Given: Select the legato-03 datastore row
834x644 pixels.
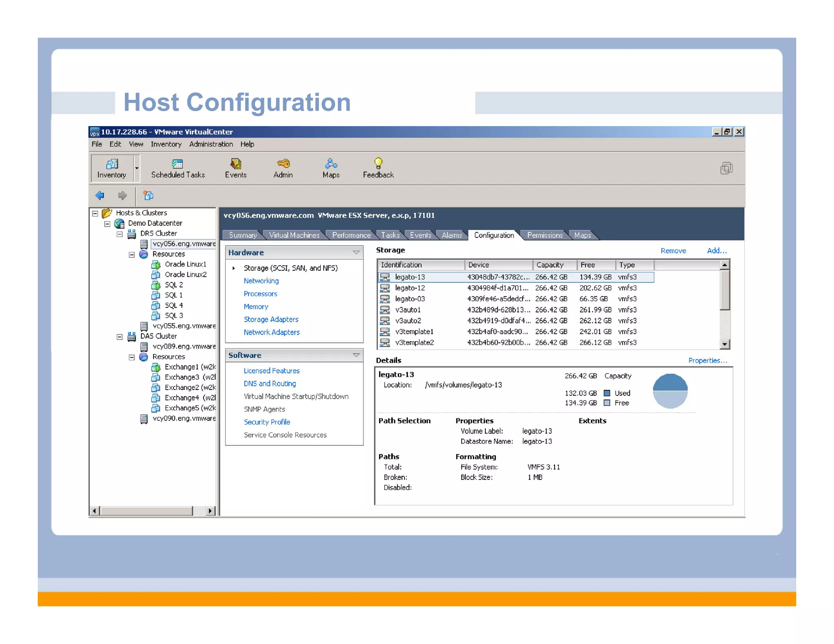Looking at the screenshot, I should pos(516,299).
